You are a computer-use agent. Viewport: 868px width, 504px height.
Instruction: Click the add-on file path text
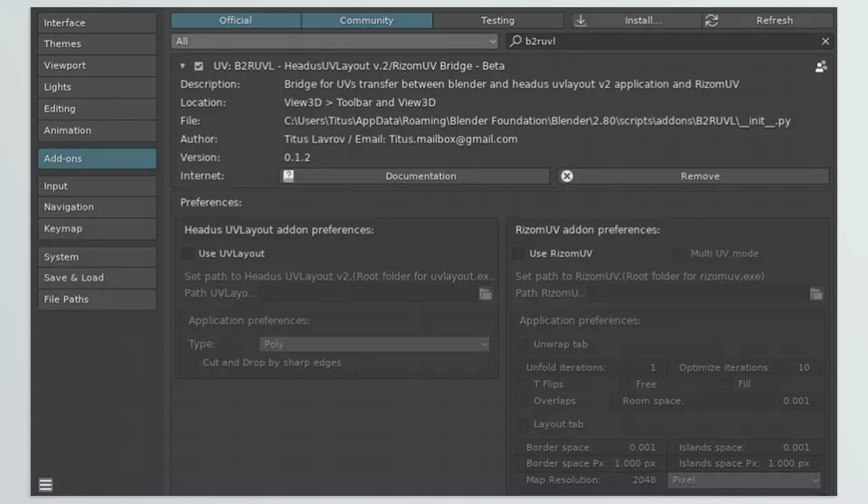(x=537, y=121)
